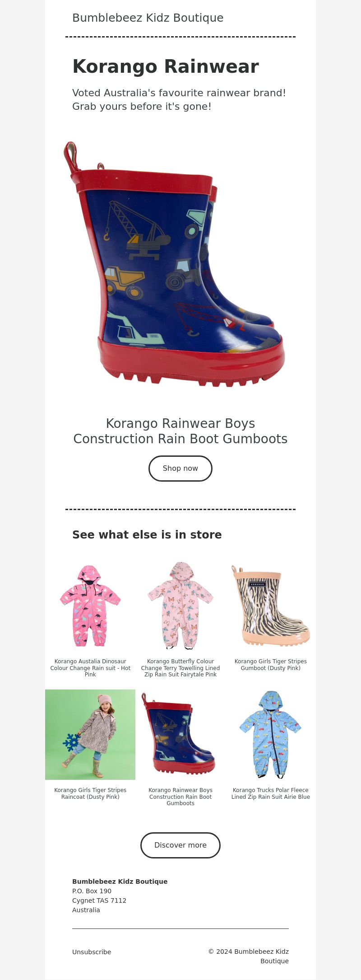This screenshot has width=361, height=980.
Task: Click the Shop now button
Action: coord(180,469)
